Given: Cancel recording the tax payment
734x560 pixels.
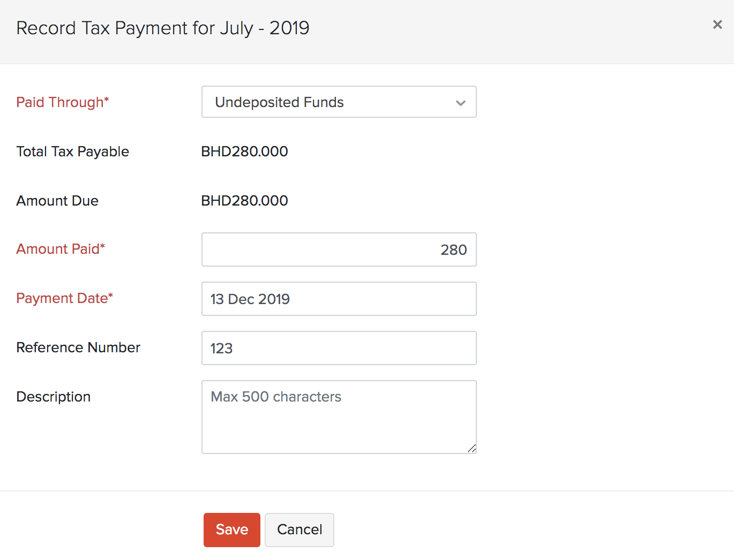Looking at the screenshot, I should point(299,529).
